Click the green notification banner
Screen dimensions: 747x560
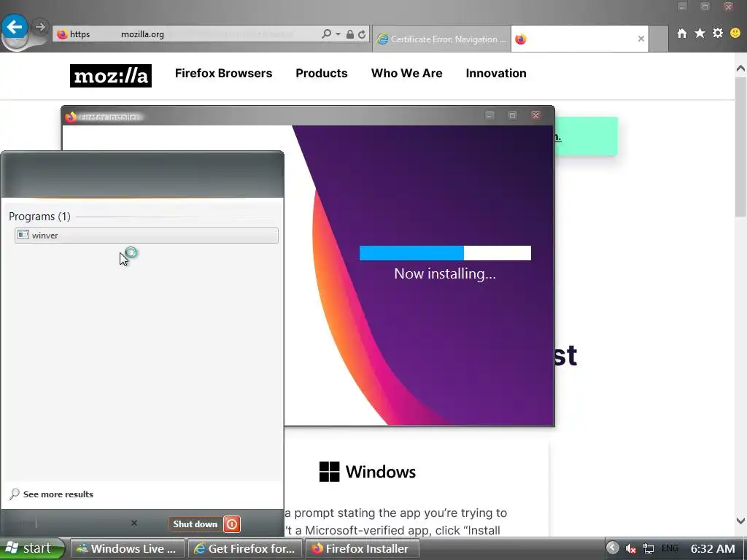coord(587,136)
